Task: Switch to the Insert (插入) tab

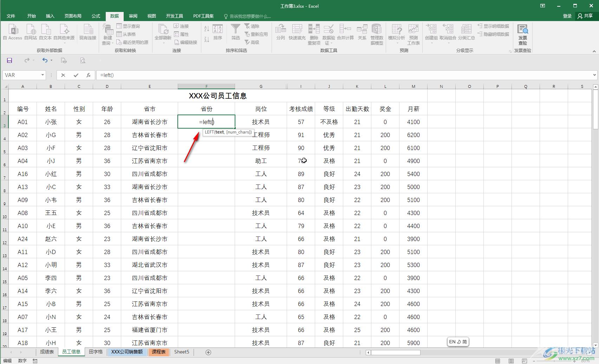Action: tap(50, 16)
